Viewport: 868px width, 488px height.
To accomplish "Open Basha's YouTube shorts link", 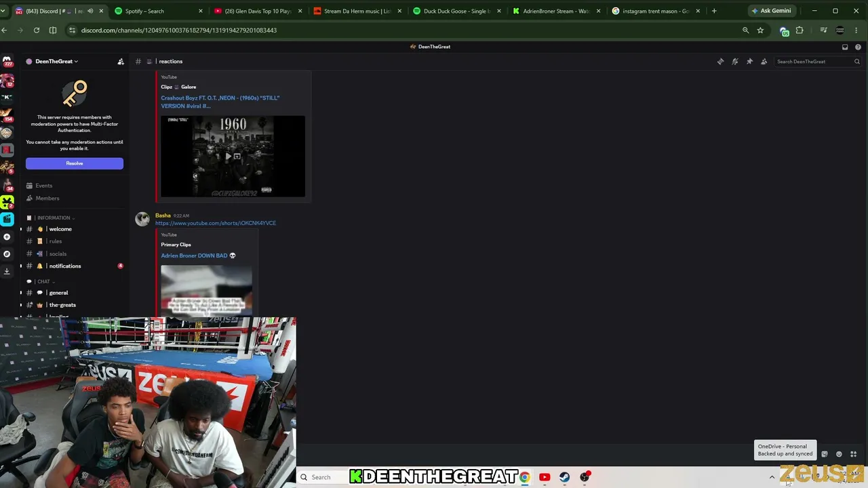I will point(216,223).
